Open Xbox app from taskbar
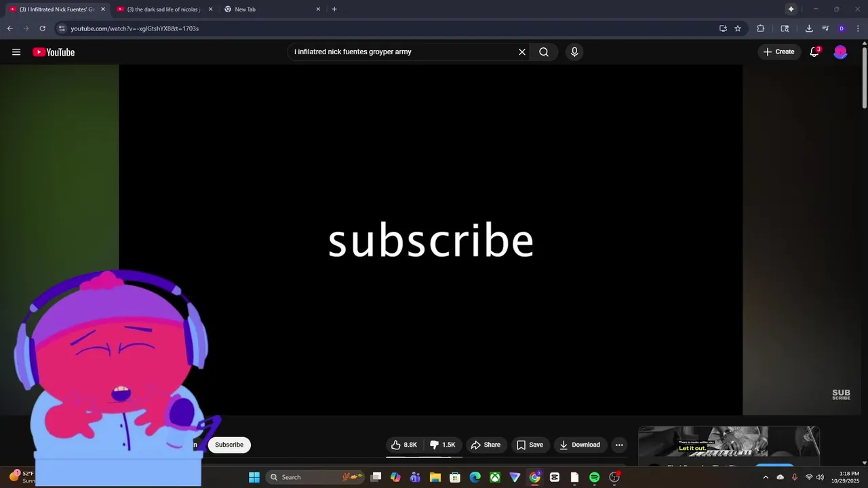 (x=495, y=477)
